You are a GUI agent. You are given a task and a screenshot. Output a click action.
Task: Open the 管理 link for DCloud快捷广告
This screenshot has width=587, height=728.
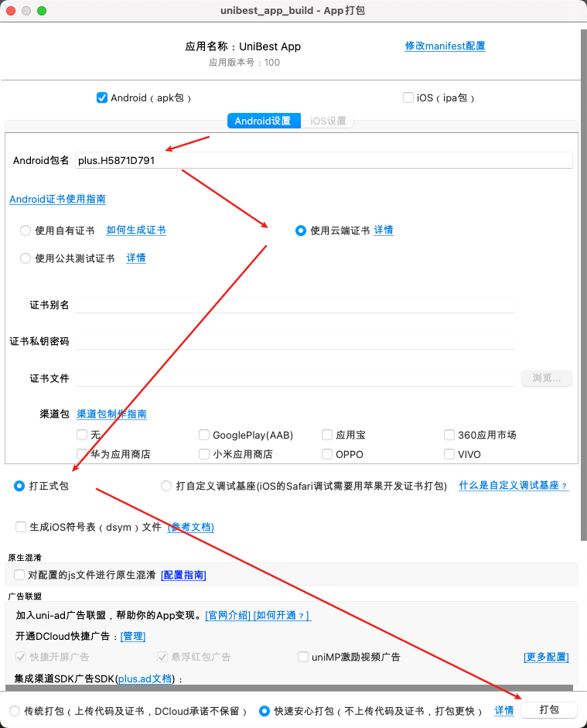(x=133, y=636)
